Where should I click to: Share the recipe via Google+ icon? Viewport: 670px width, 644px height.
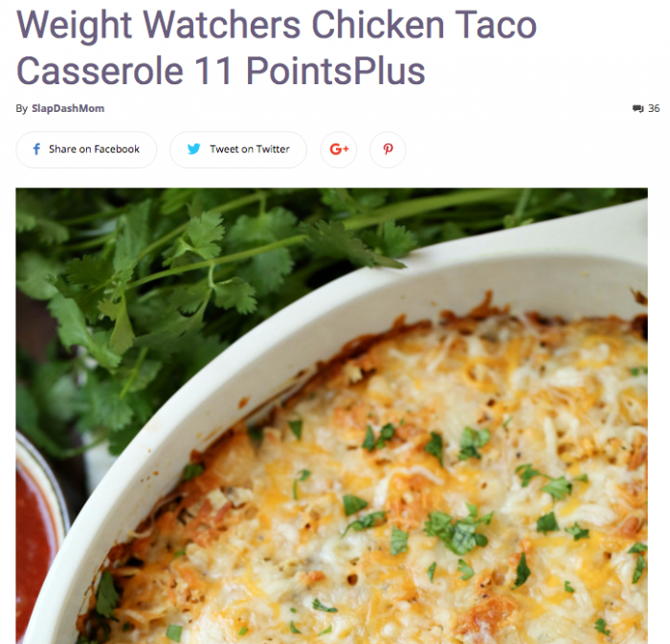tap(339, 149)
